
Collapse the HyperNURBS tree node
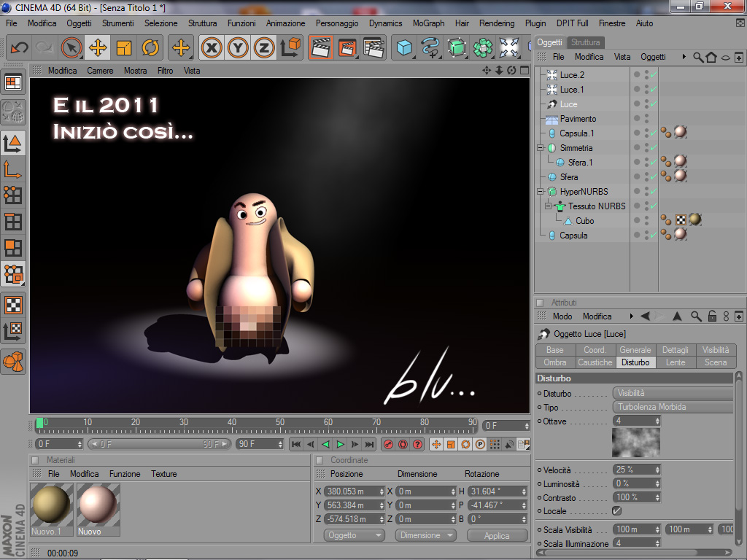[x=541, y=192]
